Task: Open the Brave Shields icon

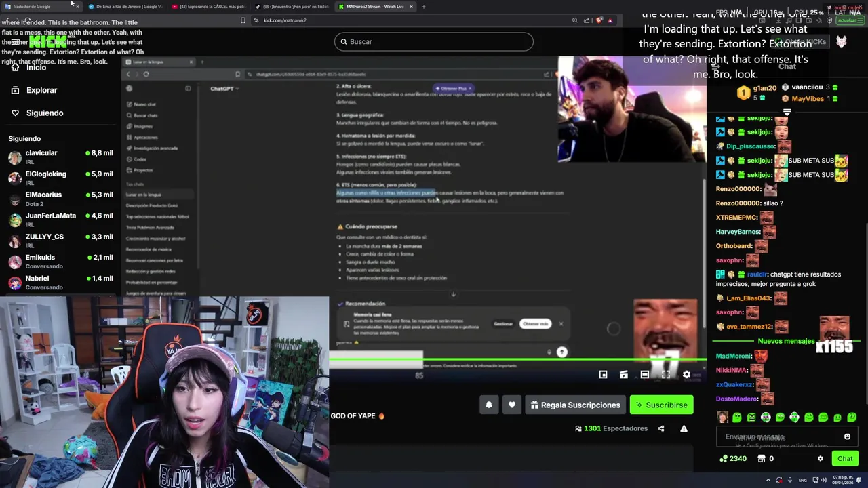Action: [x=599, y=20]
